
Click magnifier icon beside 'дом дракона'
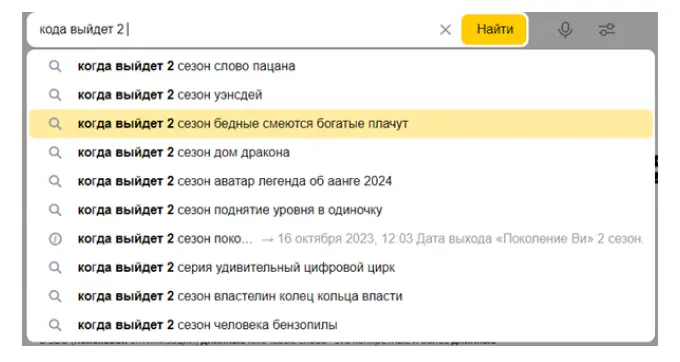[55, 153]
